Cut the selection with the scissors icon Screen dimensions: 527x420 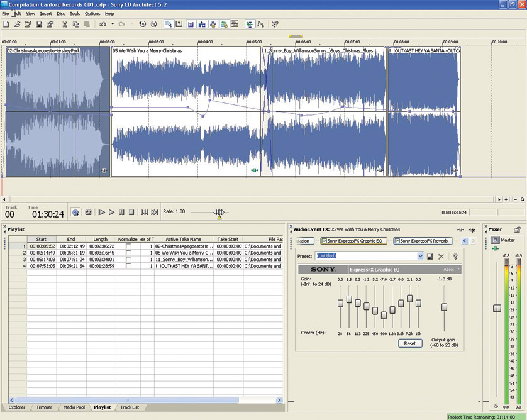click(x=65, y=24)
